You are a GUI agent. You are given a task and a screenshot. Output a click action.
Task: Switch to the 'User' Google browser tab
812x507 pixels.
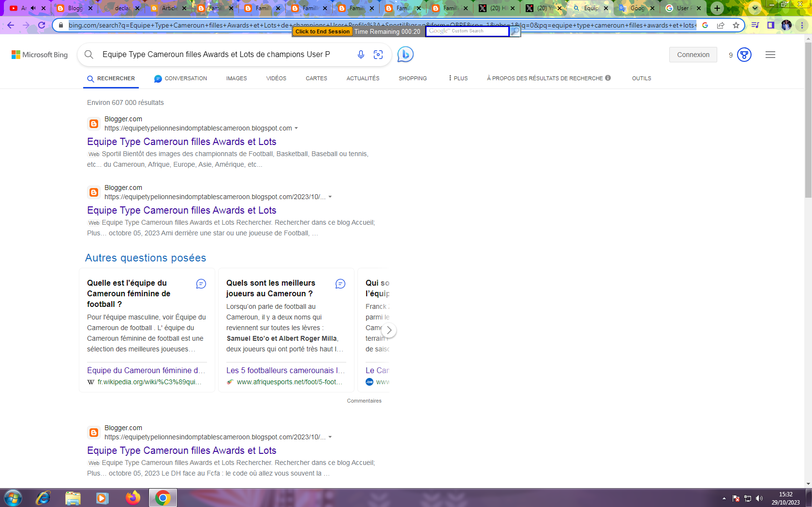coord(683,8)
